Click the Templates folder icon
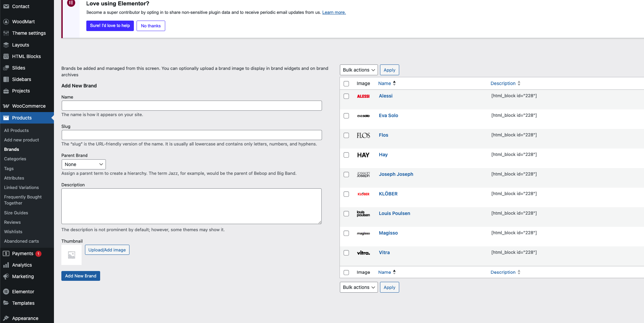The width and height of the screenshot is (644, 323). [6, 303]
